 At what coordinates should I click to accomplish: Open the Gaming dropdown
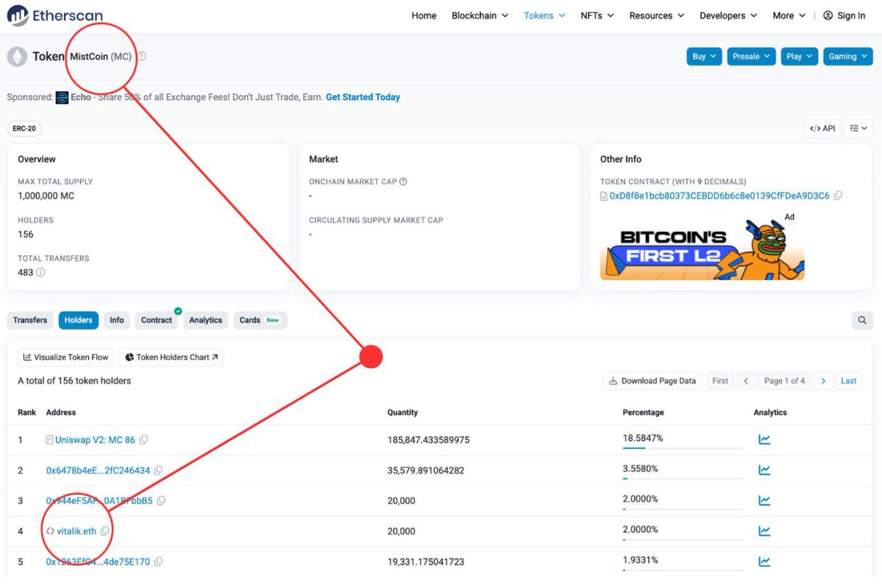(847, 57)
